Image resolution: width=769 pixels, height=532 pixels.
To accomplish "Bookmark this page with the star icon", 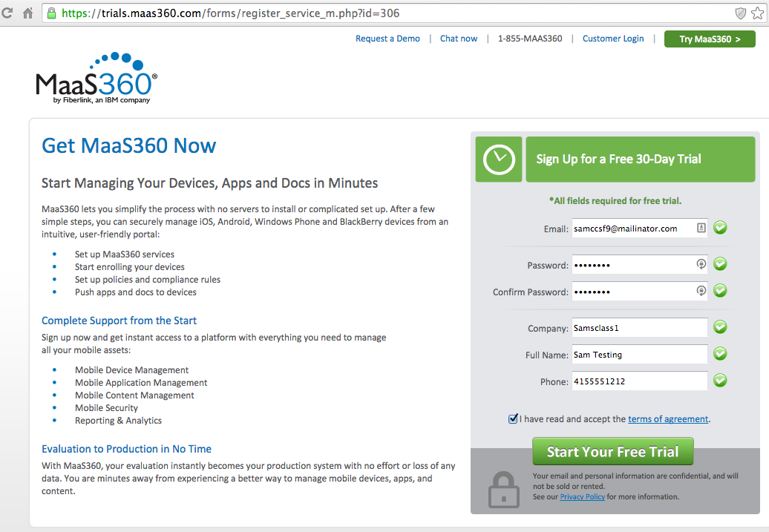I will coord(757,13).
